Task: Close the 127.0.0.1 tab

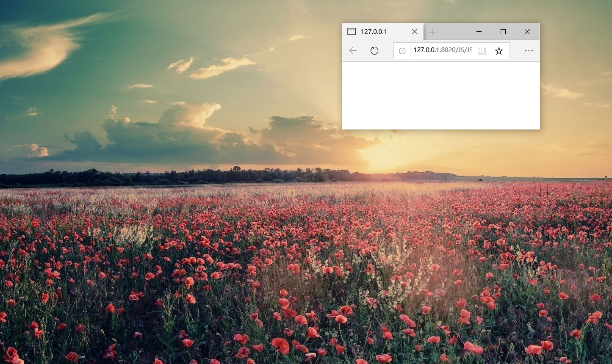Action: [415, 32]
